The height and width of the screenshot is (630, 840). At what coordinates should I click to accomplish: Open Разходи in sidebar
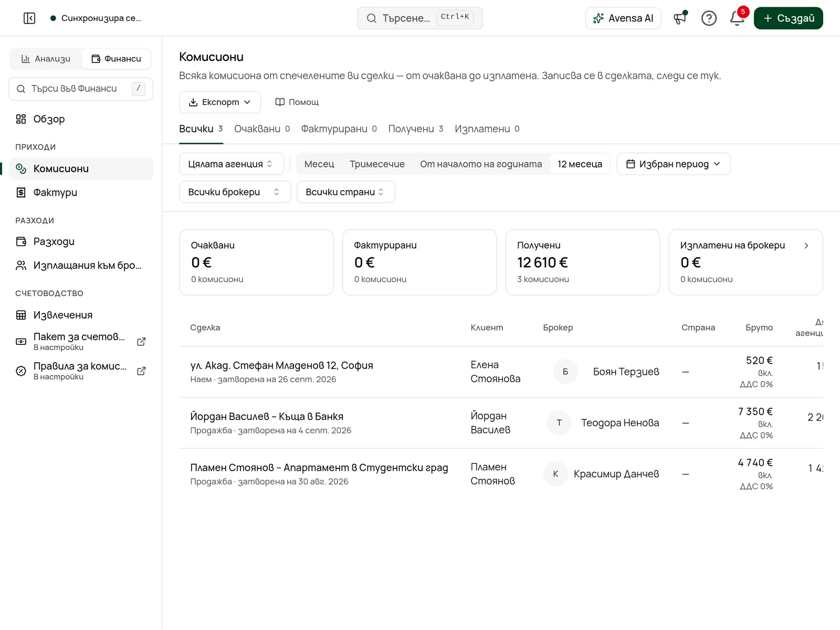tap(81, 241)
